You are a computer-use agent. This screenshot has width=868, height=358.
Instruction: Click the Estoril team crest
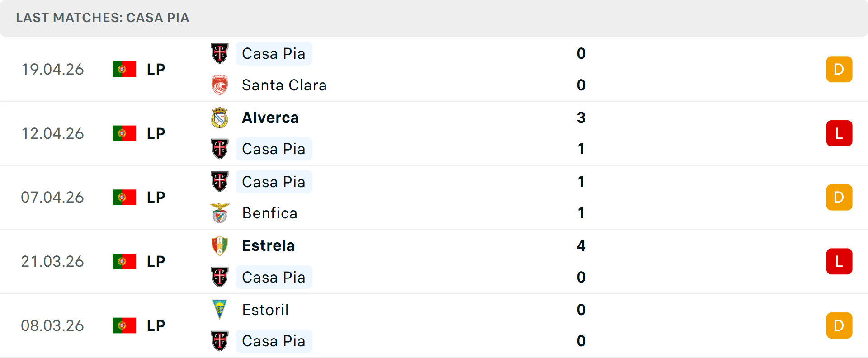(220, 310)
